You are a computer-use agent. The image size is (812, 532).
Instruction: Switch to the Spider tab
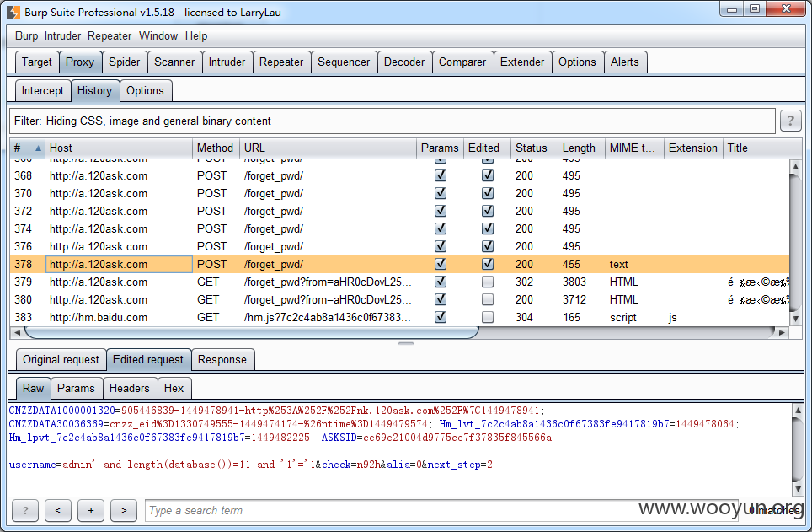125,62
